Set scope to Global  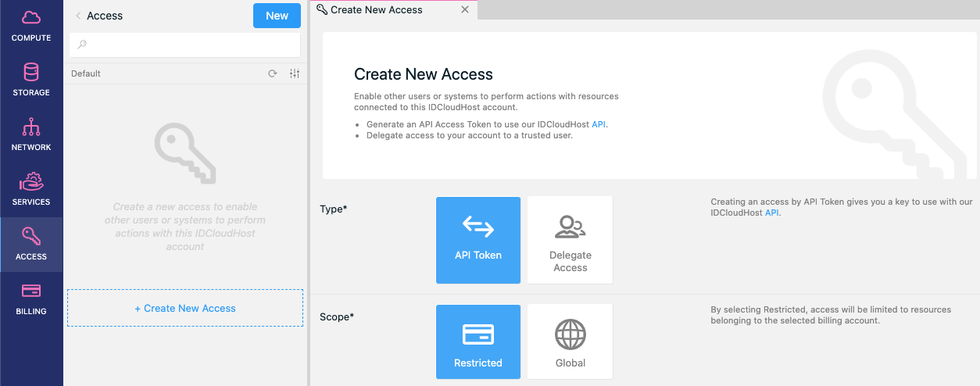pyautogui.click(x=570, y=341)
